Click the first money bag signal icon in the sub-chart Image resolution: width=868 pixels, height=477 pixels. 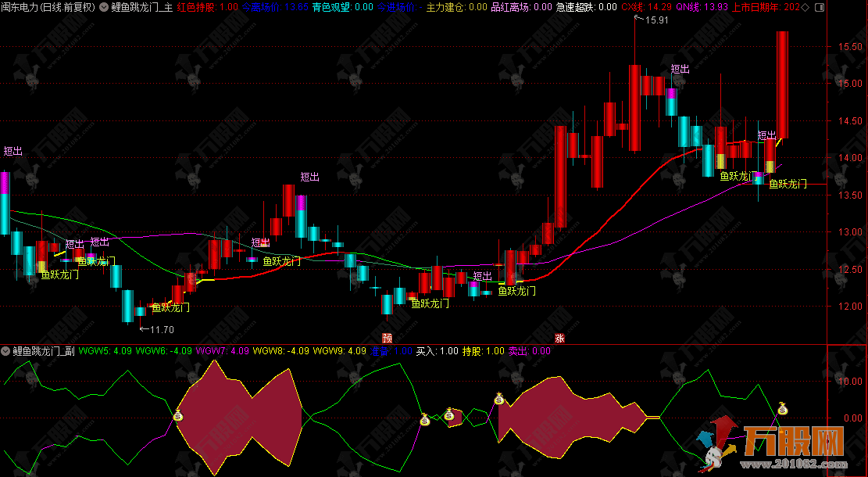pos(177,414)
